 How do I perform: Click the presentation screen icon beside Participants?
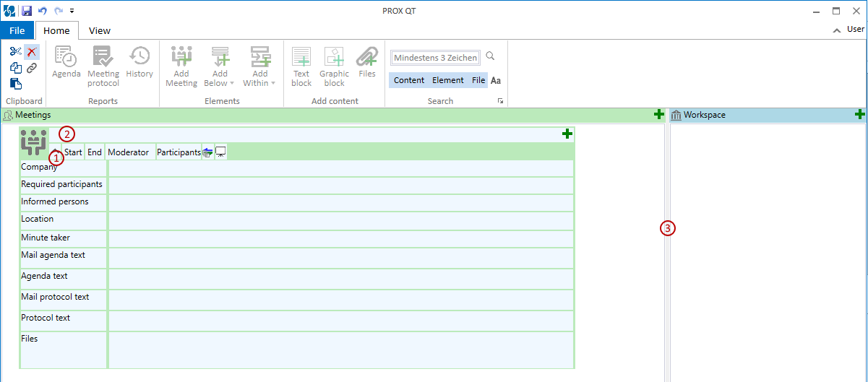221,152
